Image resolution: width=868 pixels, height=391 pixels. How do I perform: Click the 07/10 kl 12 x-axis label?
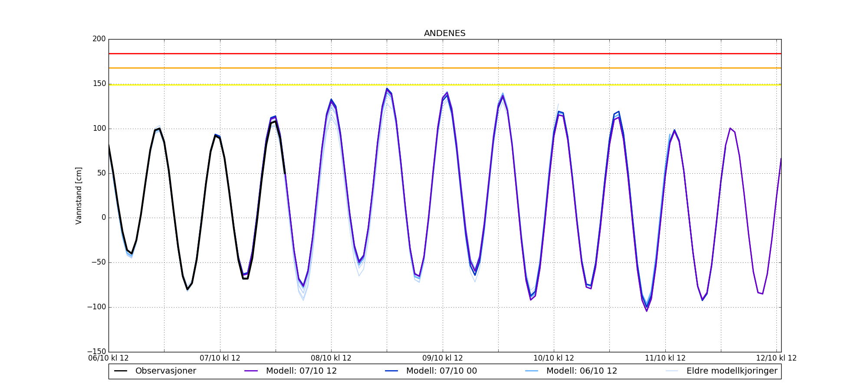point(220,358)
